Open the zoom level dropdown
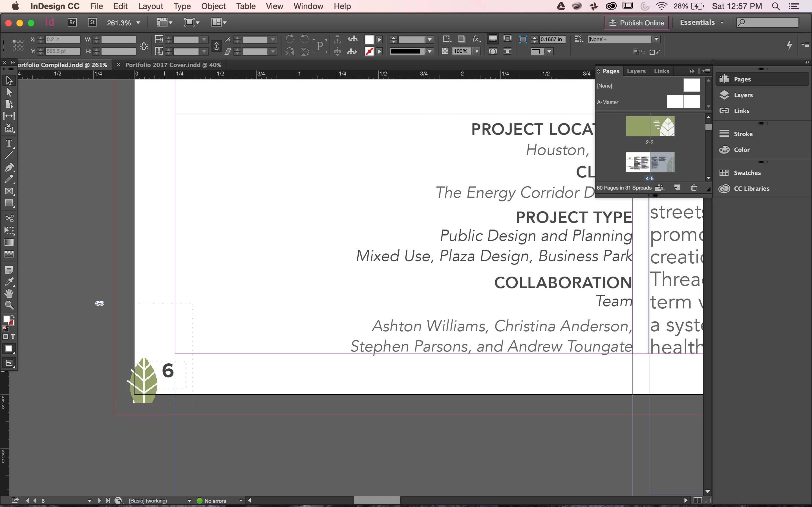 click(x=138, y=23)
